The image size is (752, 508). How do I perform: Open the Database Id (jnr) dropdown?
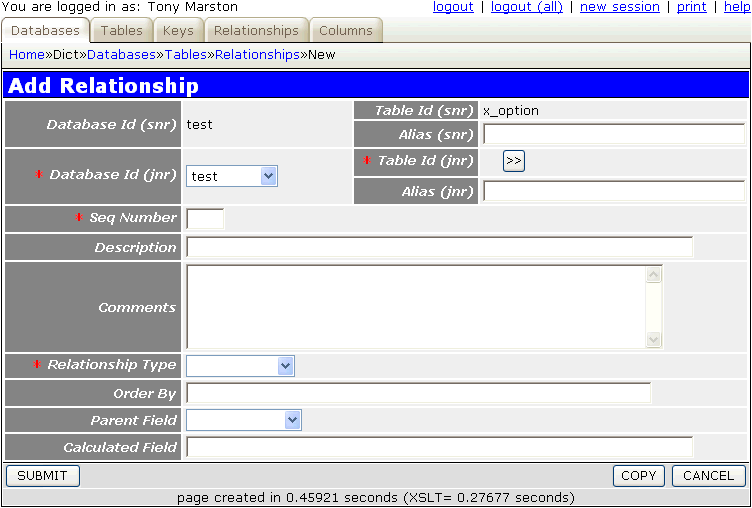[231, 176]
